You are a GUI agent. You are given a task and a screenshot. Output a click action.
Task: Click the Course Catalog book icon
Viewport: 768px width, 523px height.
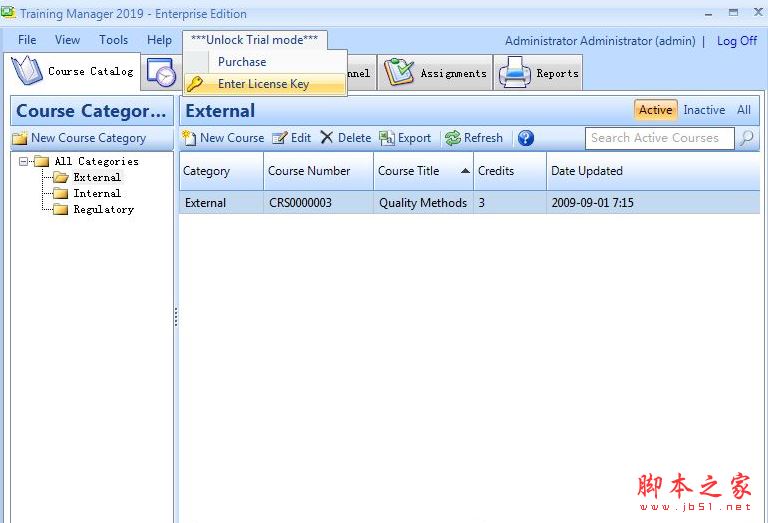(x=27, y=71)
